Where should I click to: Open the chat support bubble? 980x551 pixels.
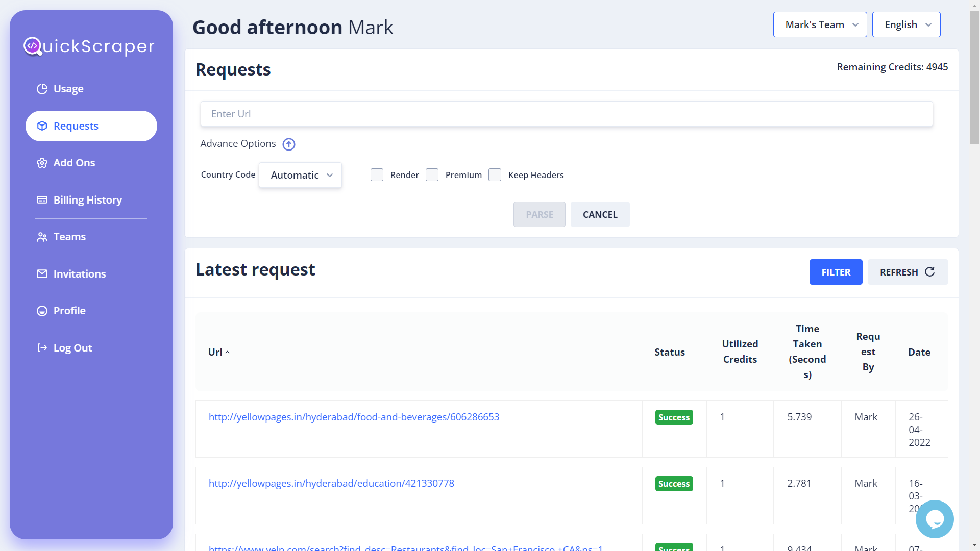click(935, 519)
